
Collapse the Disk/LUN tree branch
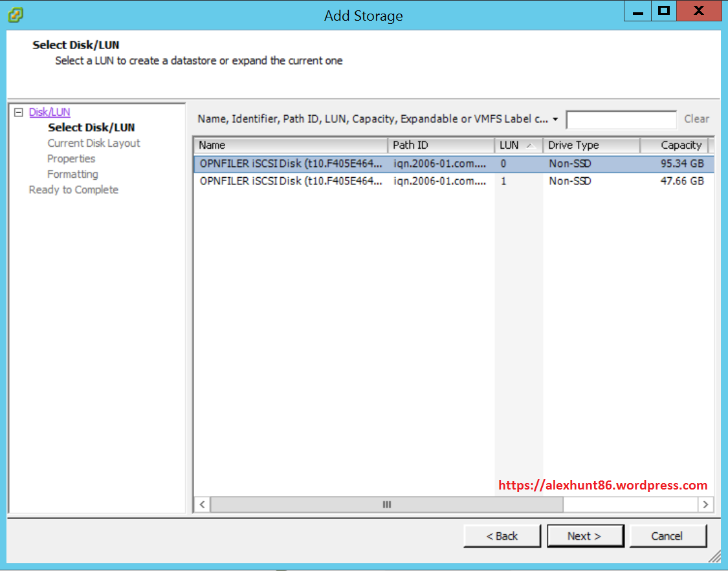coord(20,112)
